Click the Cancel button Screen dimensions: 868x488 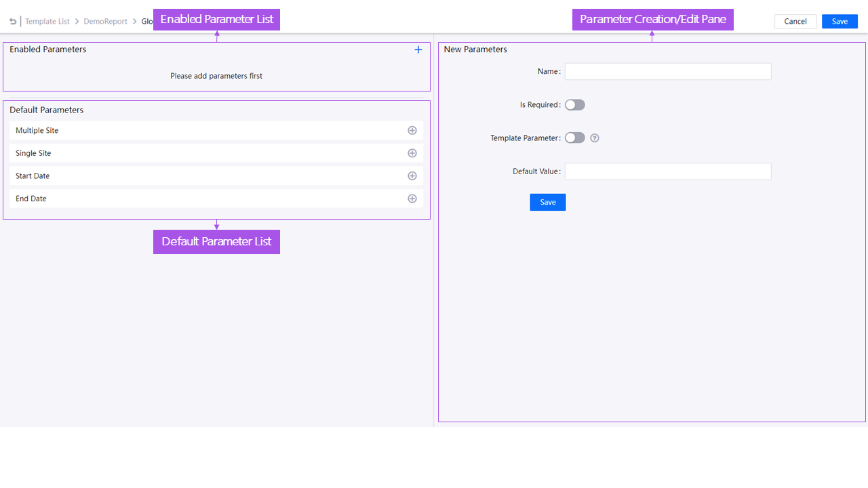point(795,21)
